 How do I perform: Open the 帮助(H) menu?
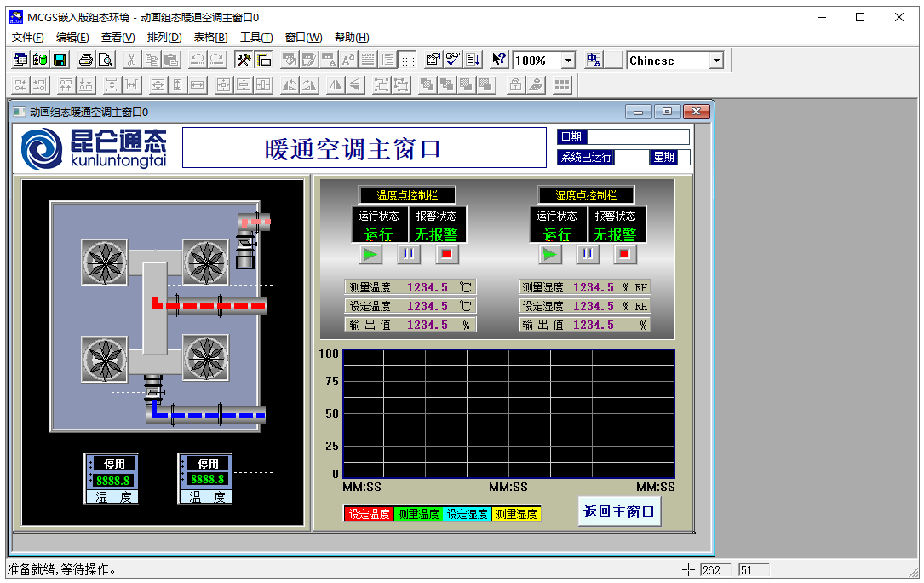pyautogui.click(x=352, y=38)
